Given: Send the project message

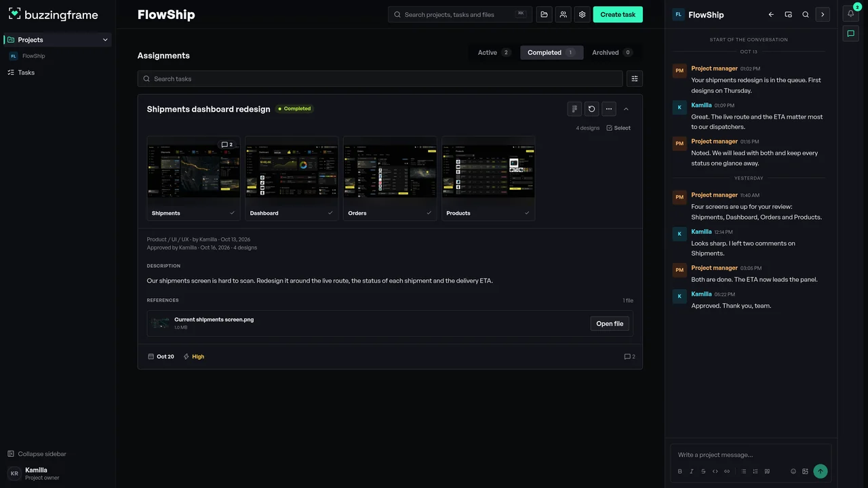Looking at the screenshot, I should pyautogui.click(x=821, y=471).
